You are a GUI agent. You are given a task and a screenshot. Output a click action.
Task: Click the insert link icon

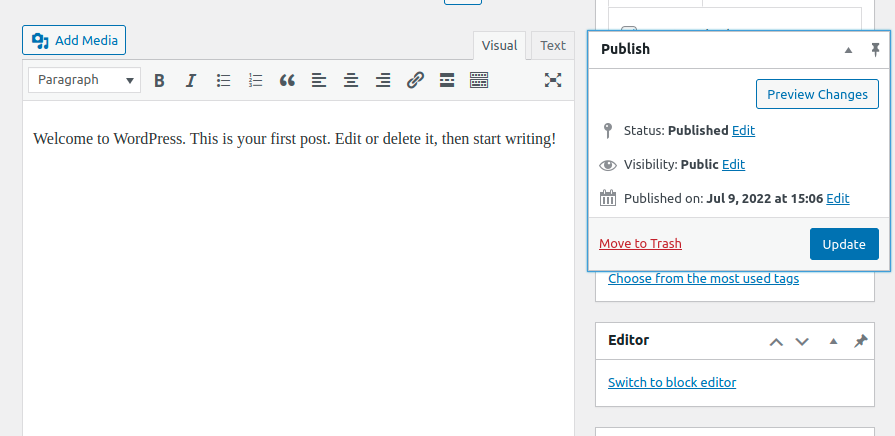[415, 80]
